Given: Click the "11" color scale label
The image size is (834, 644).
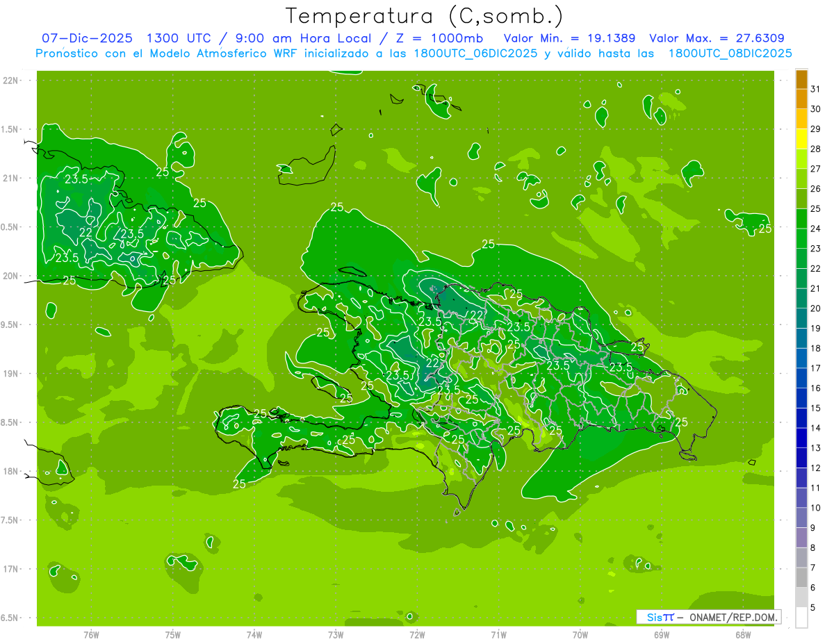Looking at the screenshot, I should (x=815, y=488).
